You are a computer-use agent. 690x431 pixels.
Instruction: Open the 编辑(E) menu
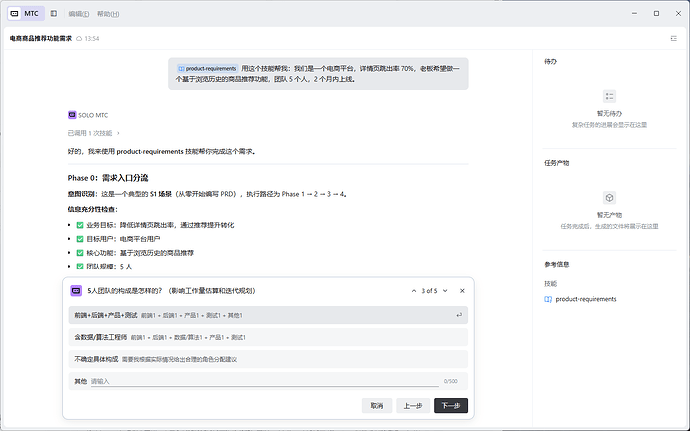(x=79, y=14)
